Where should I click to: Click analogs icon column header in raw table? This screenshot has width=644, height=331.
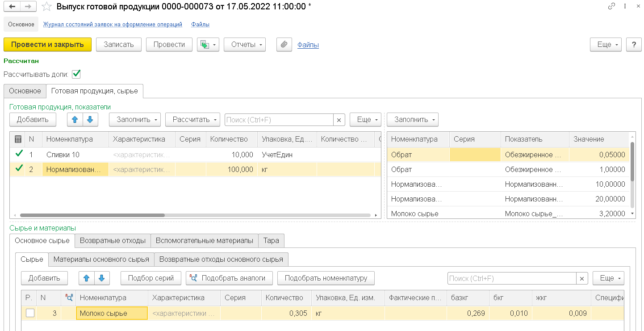[69, 297]
